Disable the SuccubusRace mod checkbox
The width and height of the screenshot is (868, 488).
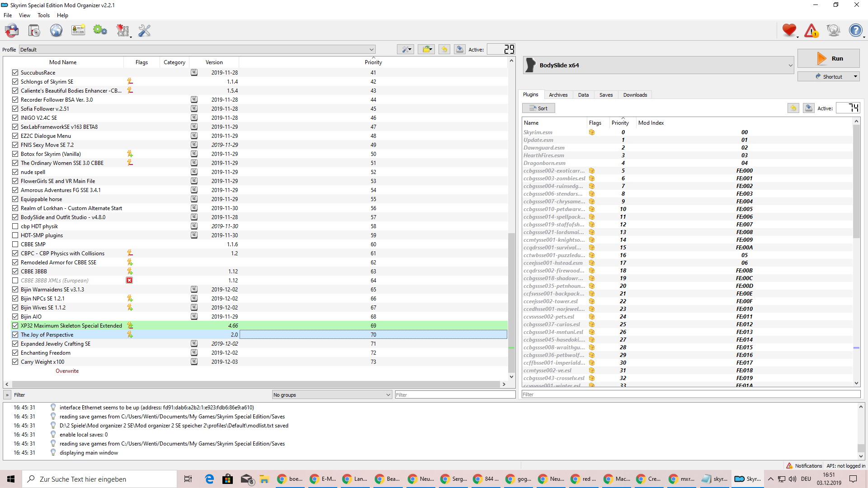click(x=15, y=72)
